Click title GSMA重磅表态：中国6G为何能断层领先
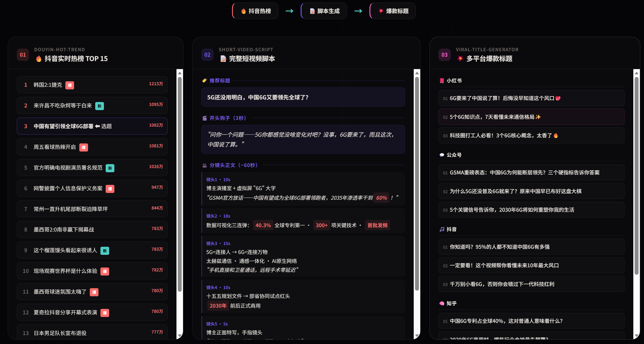 coord(532,173)
